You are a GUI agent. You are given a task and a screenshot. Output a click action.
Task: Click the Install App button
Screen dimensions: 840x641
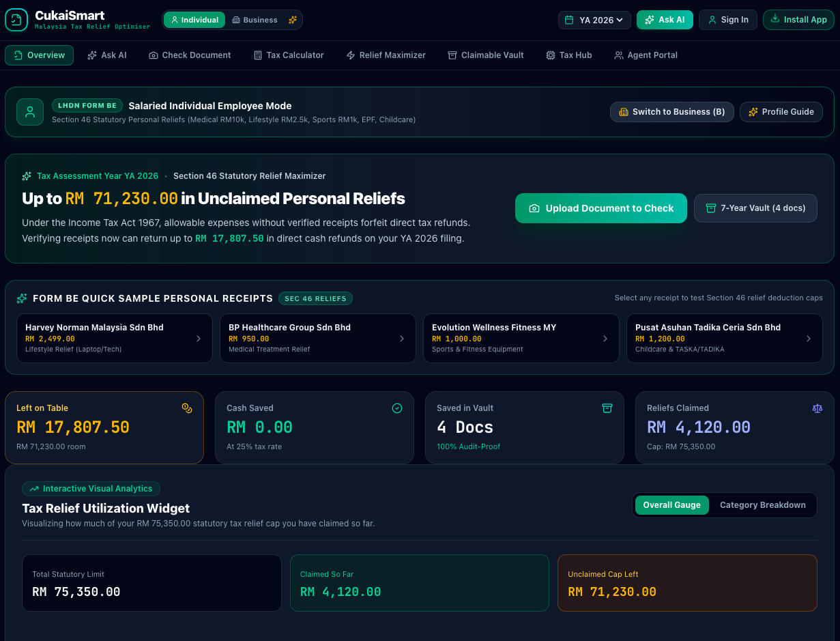pos(798,20)
